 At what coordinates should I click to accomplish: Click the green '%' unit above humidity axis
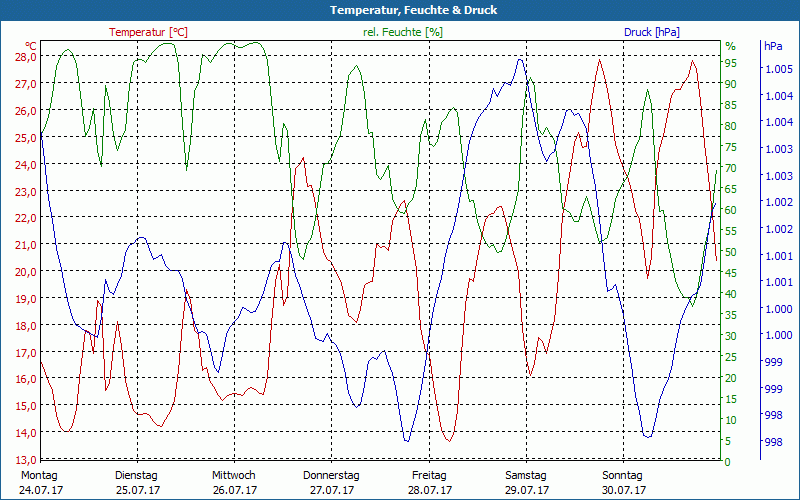[x=731, y=46]
